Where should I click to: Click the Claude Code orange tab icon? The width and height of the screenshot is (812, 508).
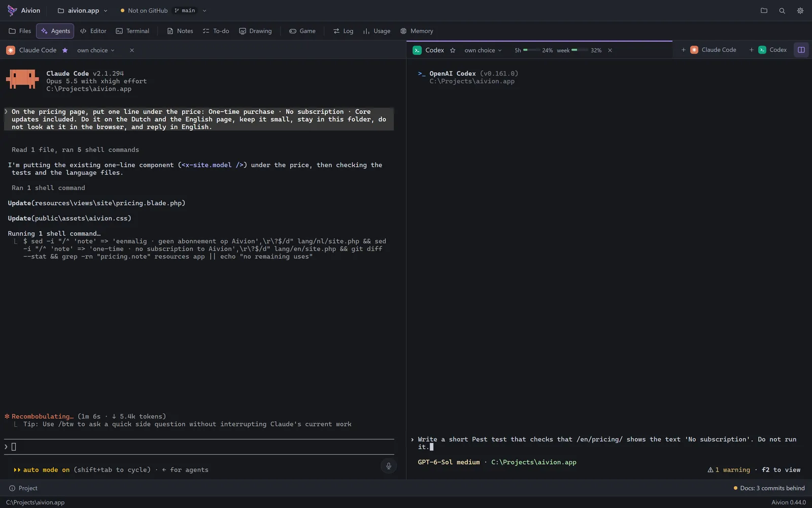tap(11, 50)
